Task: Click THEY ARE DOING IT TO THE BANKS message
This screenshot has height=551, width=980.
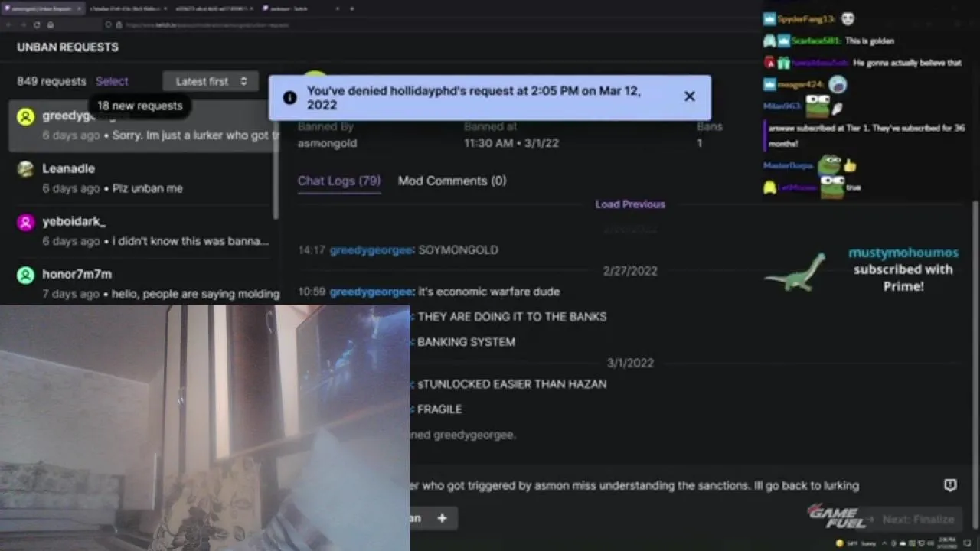Action: click(512, 317)
